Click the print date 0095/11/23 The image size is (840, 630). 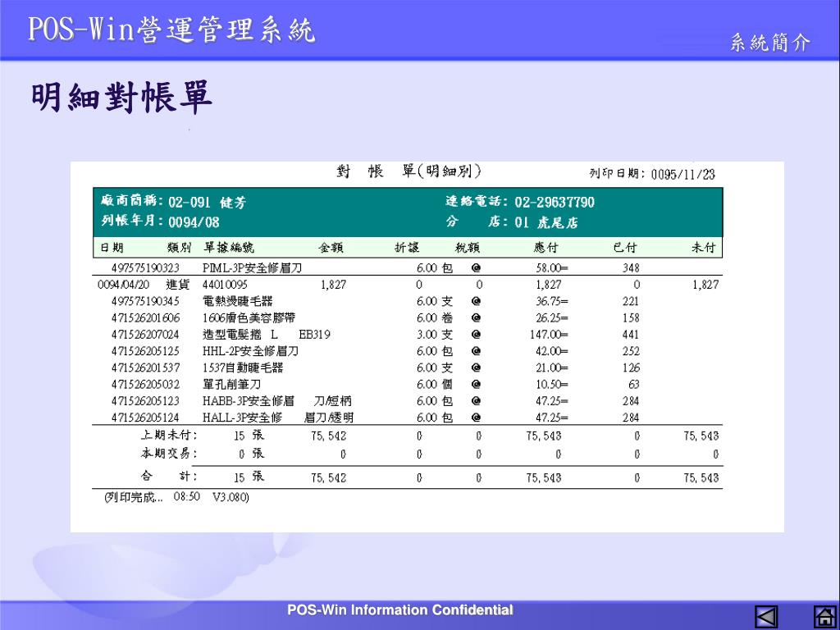pos(683,174)
